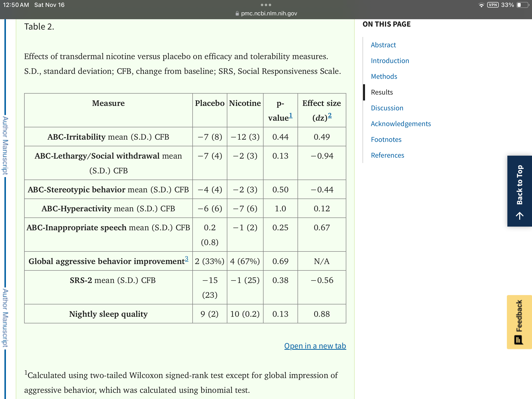The height and width of the screenshot is (399, 532).
Task: Tap the Wi-Fi status icon
Action: 481,5
